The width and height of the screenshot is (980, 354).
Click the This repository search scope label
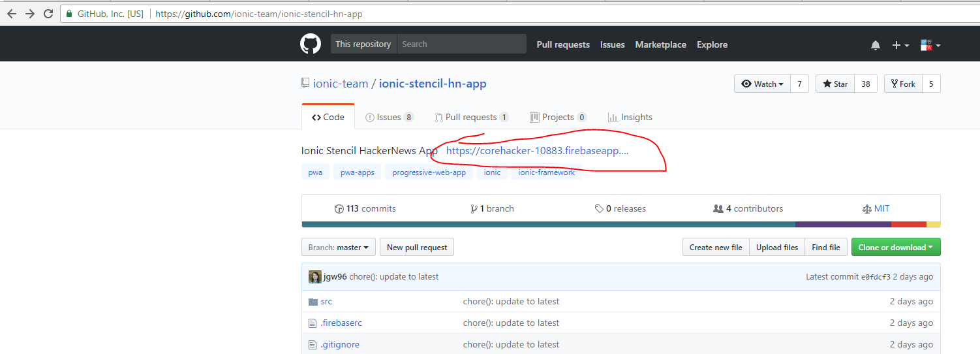point(363,44)
